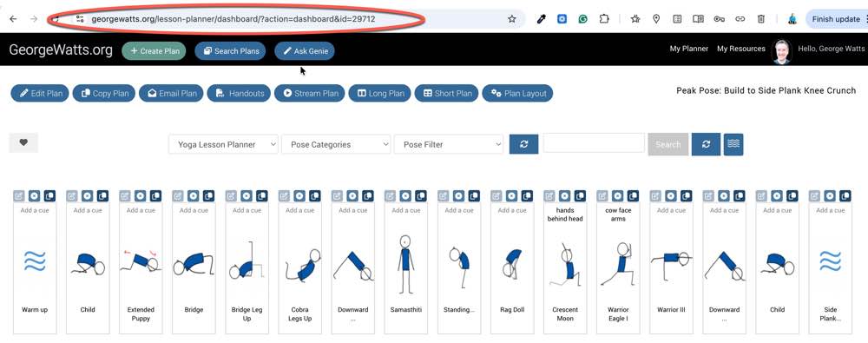Open the Ask Genie assistant
The height and width of the screenshot is (343, 868).
click(305, 51)
